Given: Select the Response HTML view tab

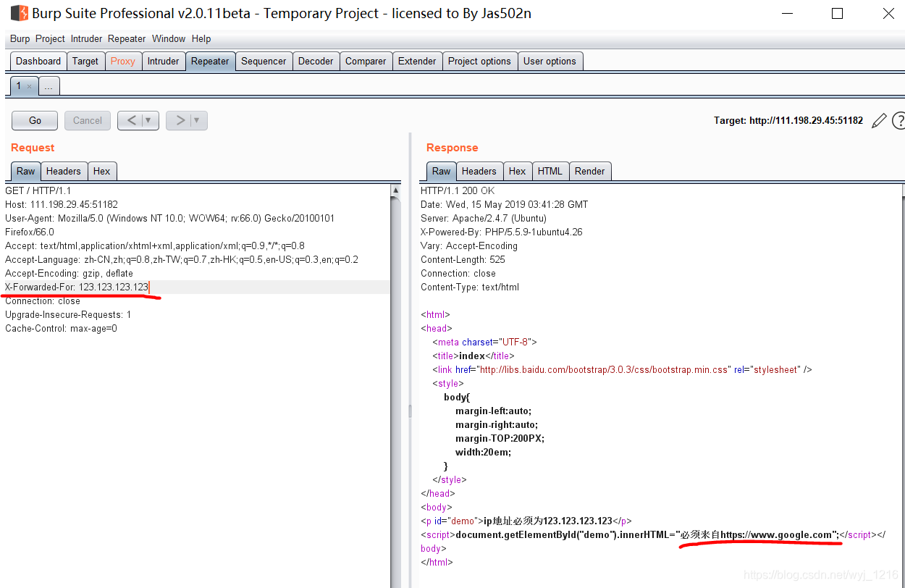Looking at the screenshot, I should click(550, 172).
